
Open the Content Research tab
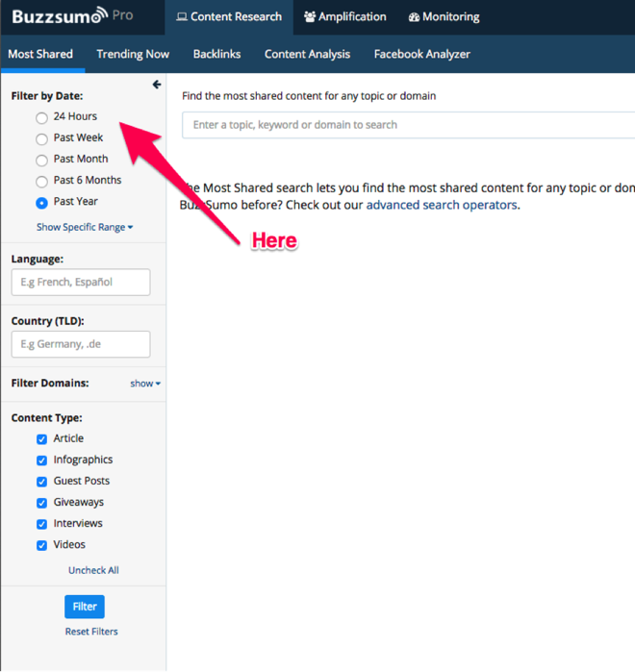pos(229,16)
